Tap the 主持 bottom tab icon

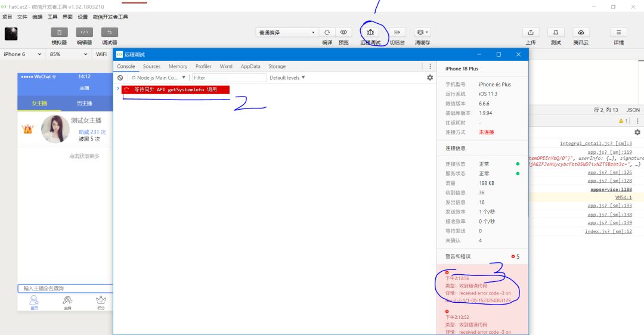click(x=68, y=303)
